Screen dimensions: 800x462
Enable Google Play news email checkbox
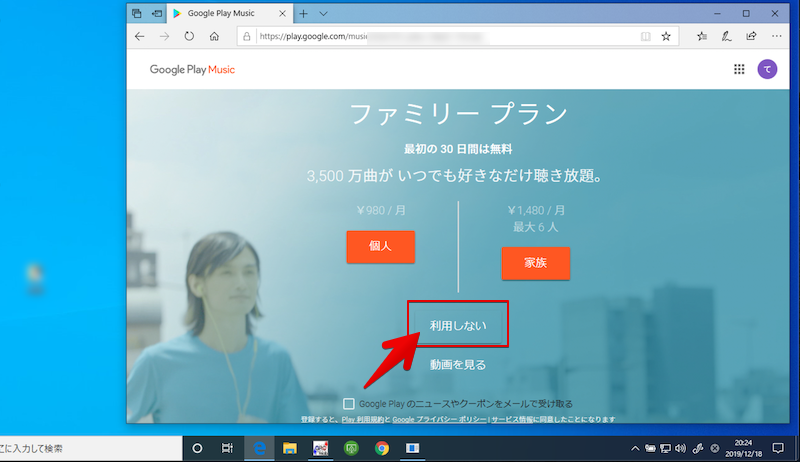point(348,403)
